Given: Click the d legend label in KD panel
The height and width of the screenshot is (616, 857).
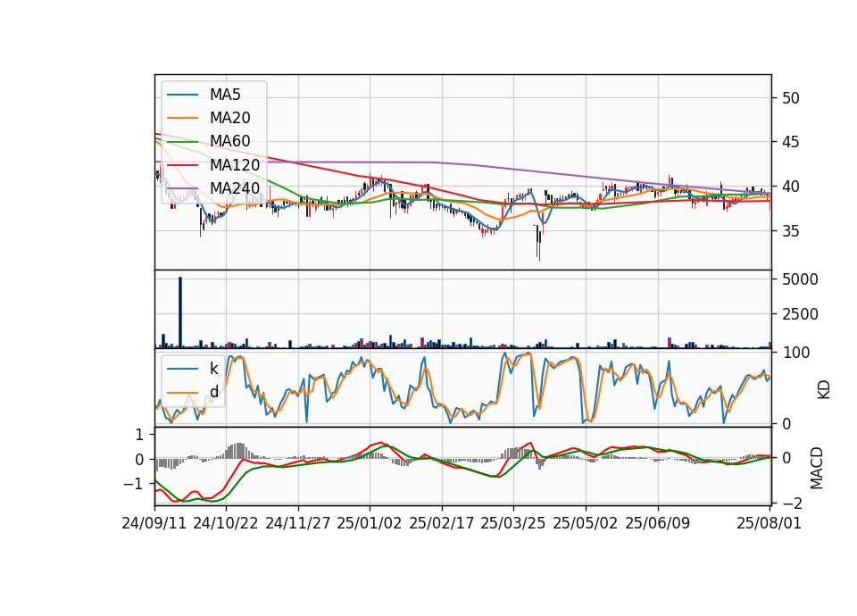Looking at the screenshot, I should [214, 392].
